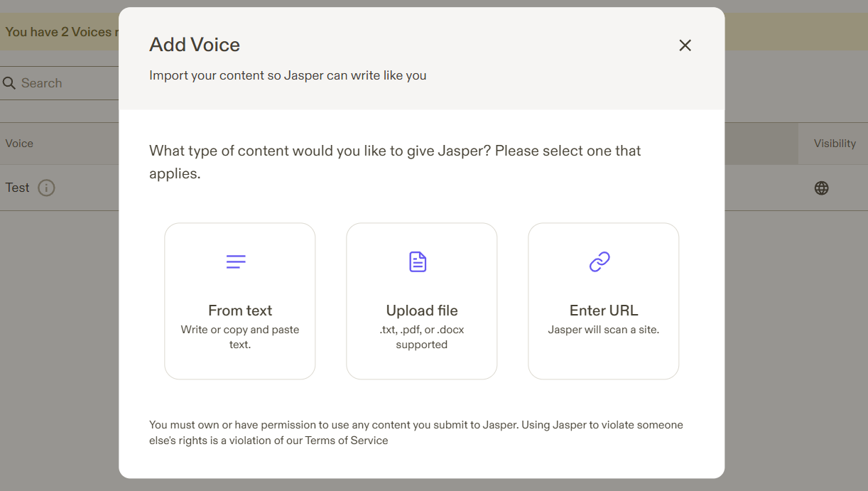Click 'Write or copy and paste text.' description
Image resolution: width=868 pixels, height=491 pixels.
pyautogui.click(x=240, y=337)
